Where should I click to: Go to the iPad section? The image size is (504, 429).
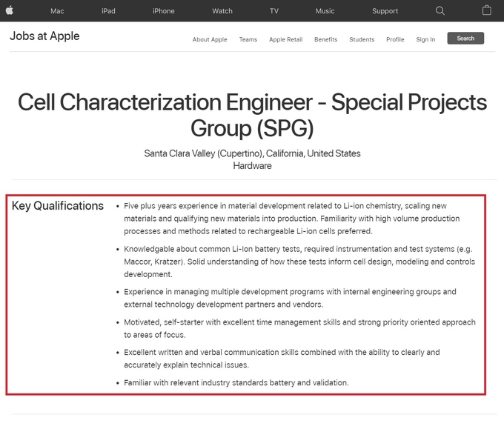tap(108, 11)
